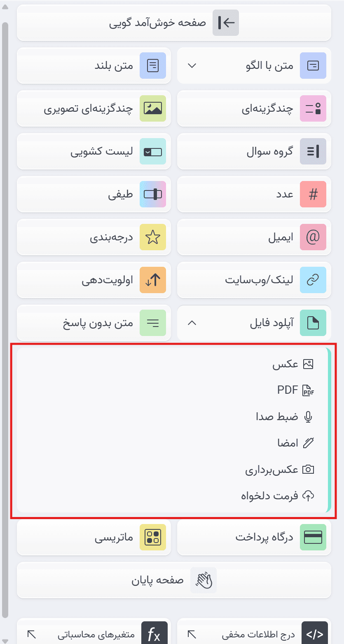Click the صفحه پایان end page button

173,580
